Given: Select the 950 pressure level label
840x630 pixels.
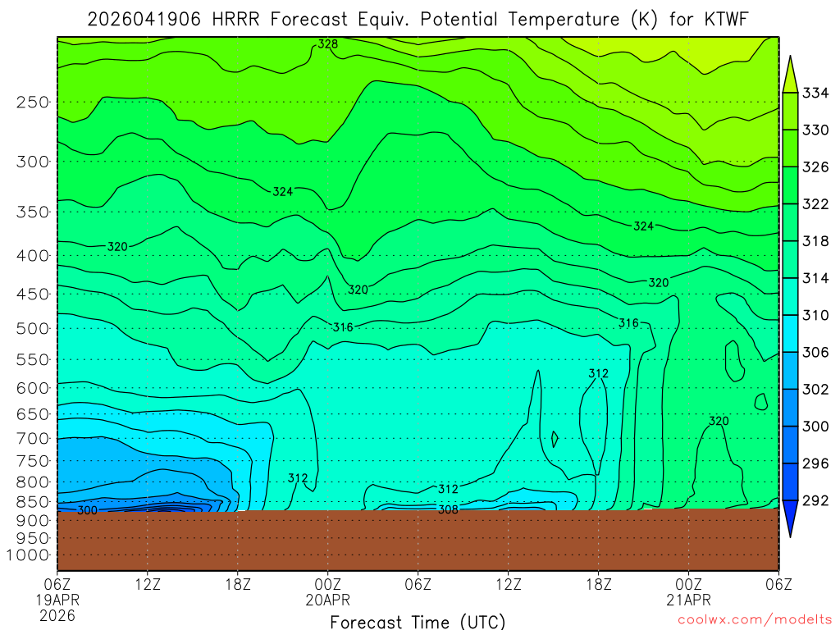Looking at the screenshot, I should coord(33,538).
